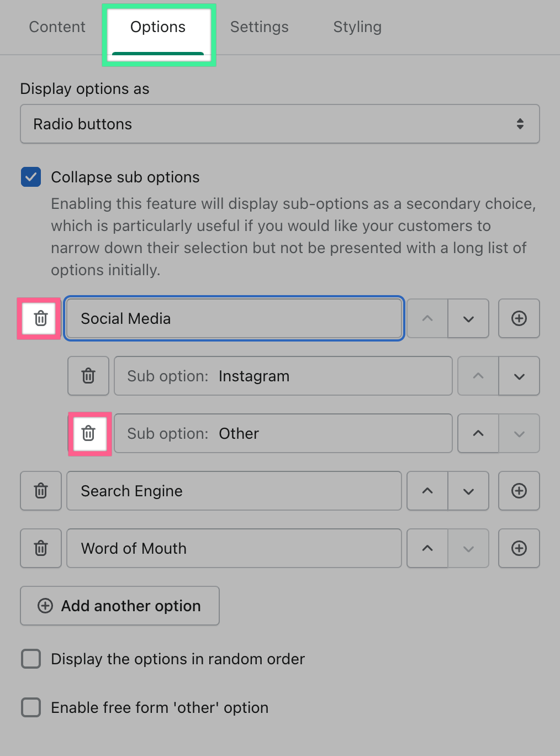
Task: Move Word of Mouth option up
Action: (427, 548)
